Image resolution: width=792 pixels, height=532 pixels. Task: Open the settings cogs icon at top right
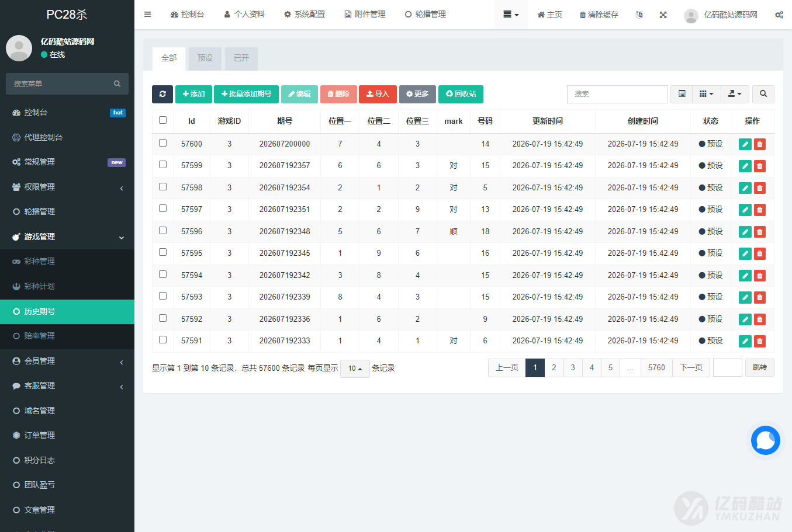coord(779,15)
